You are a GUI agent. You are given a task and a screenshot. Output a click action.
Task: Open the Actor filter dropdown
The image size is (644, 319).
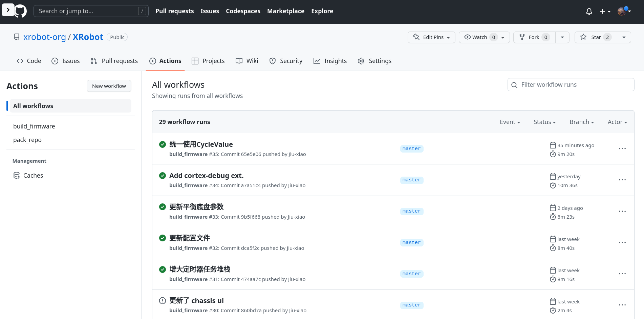click(617, 122)
